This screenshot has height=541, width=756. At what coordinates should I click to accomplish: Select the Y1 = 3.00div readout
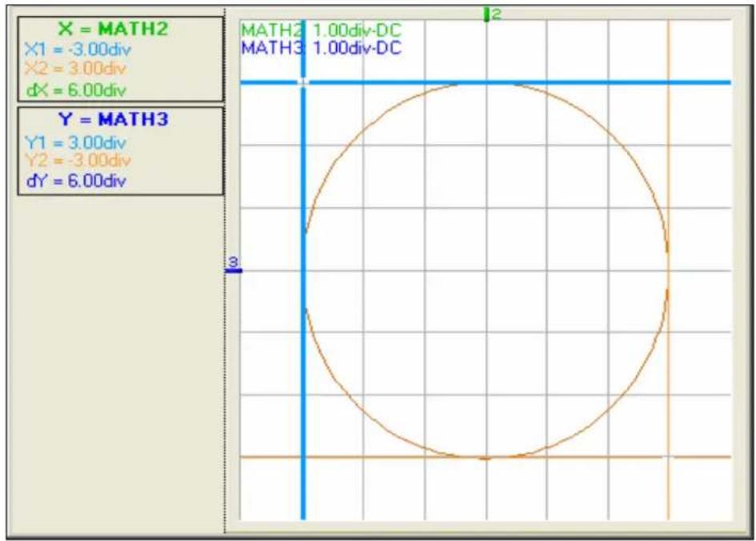point(74,142)
